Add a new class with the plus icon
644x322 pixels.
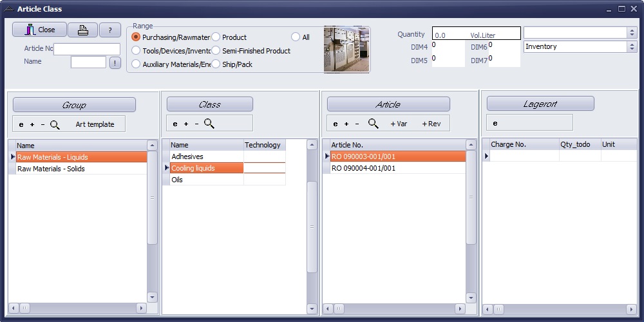coord(186,124)
